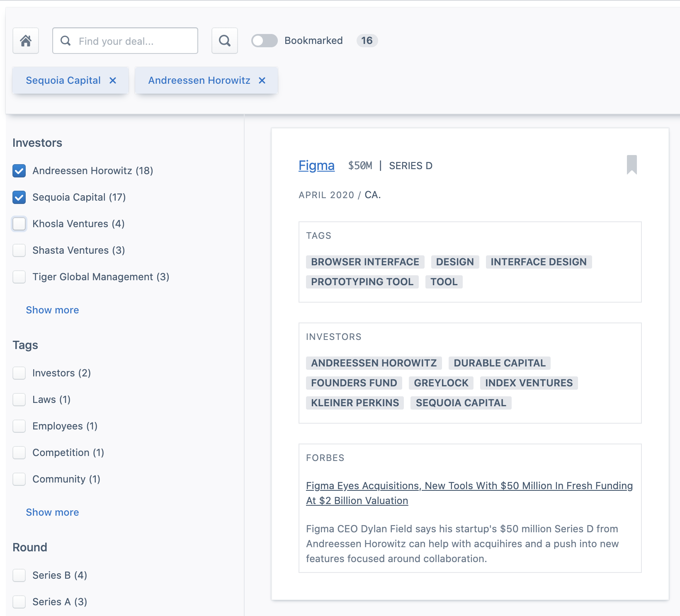Image resolution: width=680 pixels, height=616 pixels.
Task: Click the GREYLOCK investor tag
Action: [441, 383]
